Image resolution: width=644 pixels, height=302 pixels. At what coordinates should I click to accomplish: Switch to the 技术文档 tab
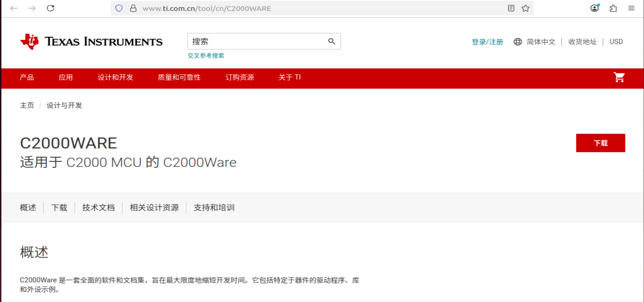pyautogui.click(x=99, y=208)
